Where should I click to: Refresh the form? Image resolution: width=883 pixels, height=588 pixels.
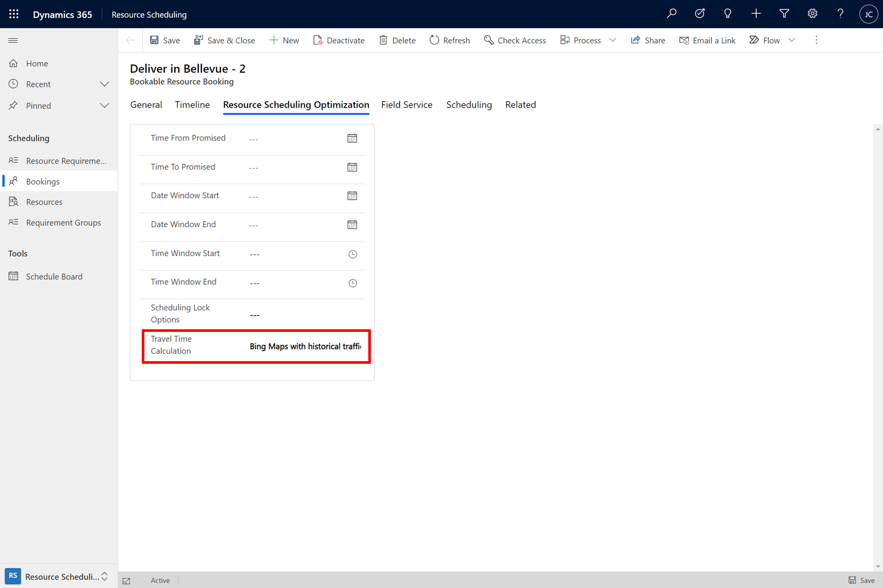coord(450,40)
